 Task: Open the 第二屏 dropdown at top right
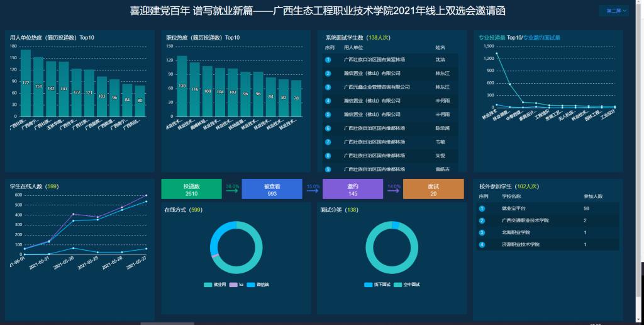614,11
